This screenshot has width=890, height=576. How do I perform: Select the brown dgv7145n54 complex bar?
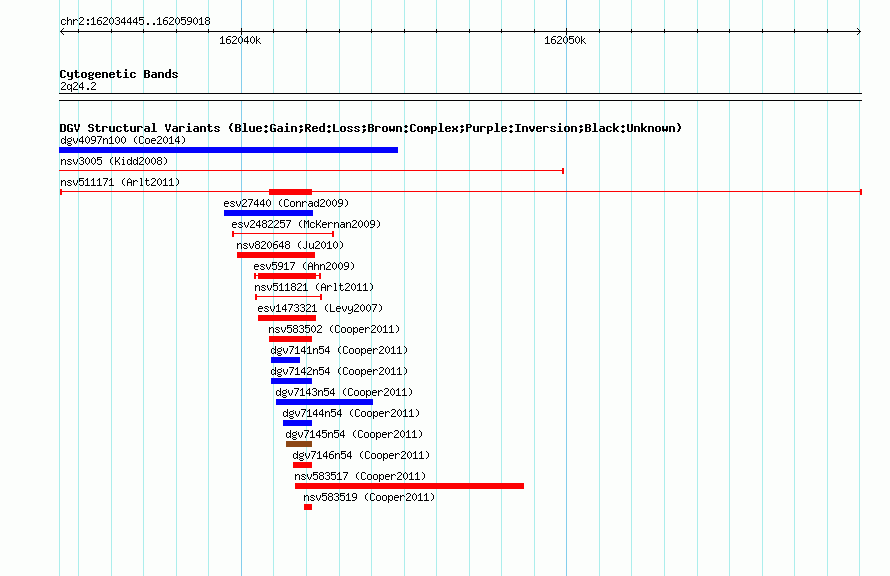[299, 444]
